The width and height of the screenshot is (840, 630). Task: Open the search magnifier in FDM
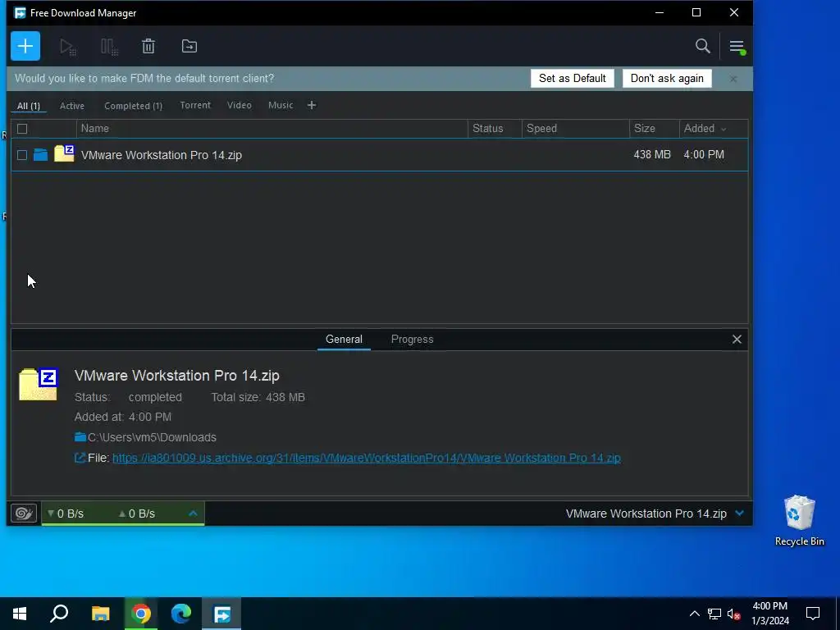(x=702, y=46)
